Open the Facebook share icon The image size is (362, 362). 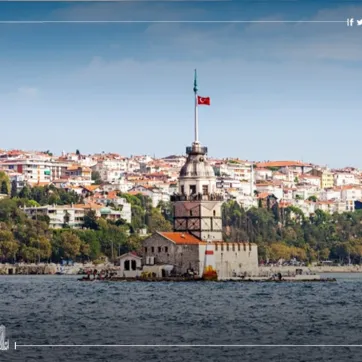(351, 22)
